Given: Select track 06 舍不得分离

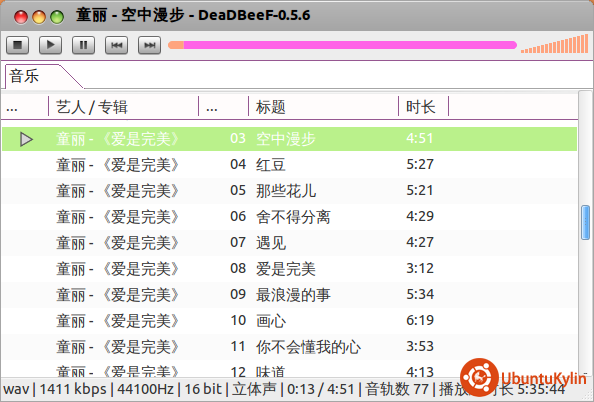Looking at the screenshot, I should click(x=289, y=217).
